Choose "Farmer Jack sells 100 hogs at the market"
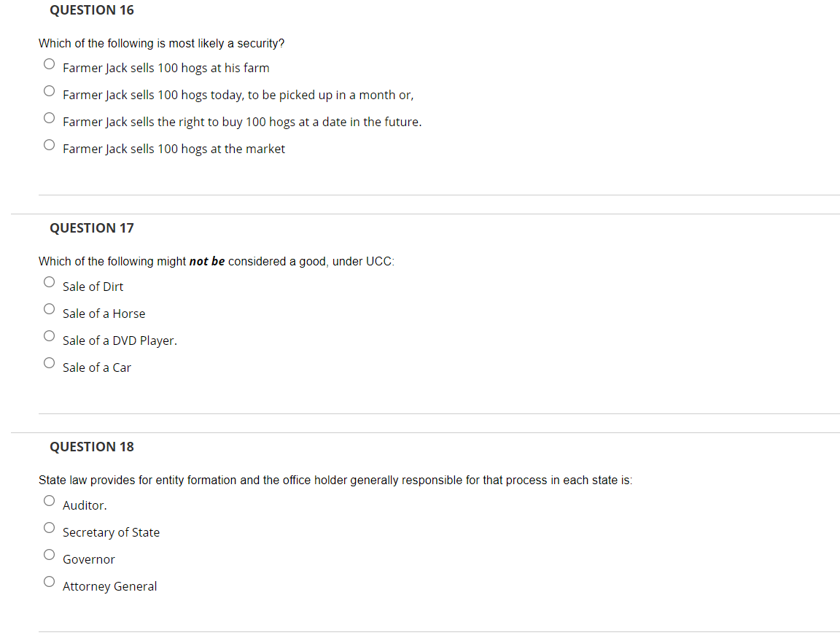Image resolution: width=840 pixels, height=638 pixels. coord(49,144)
